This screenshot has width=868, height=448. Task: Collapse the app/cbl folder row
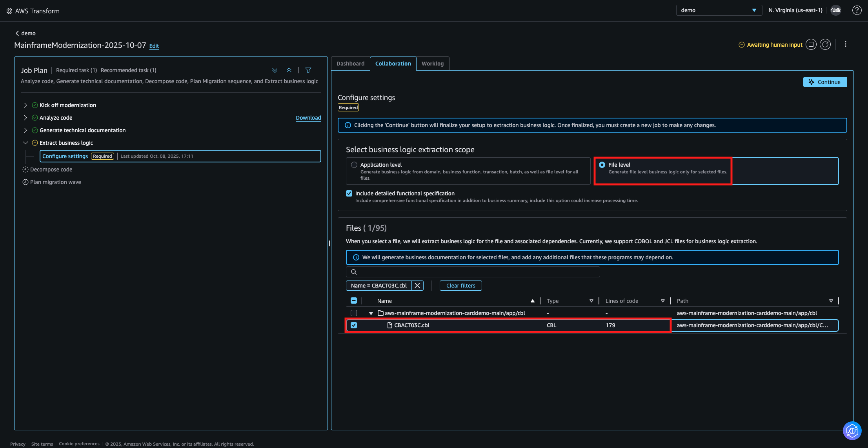(x=371, y=313)
